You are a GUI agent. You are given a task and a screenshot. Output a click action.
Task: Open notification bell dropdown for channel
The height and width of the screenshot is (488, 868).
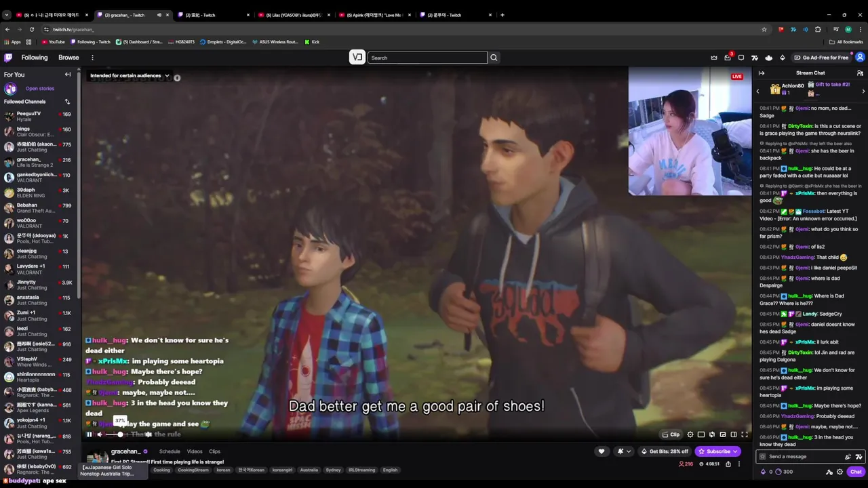point(623,451)
